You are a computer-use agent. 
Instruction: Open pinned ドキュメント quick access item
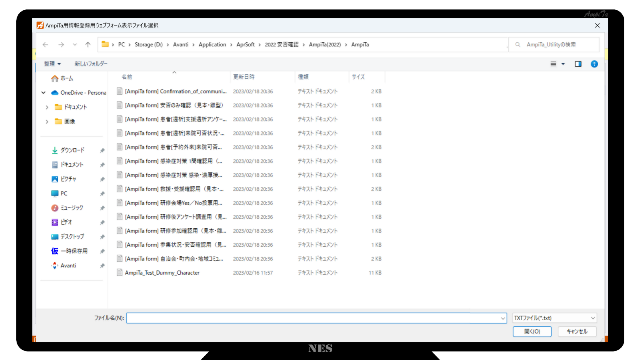(68, 164)
